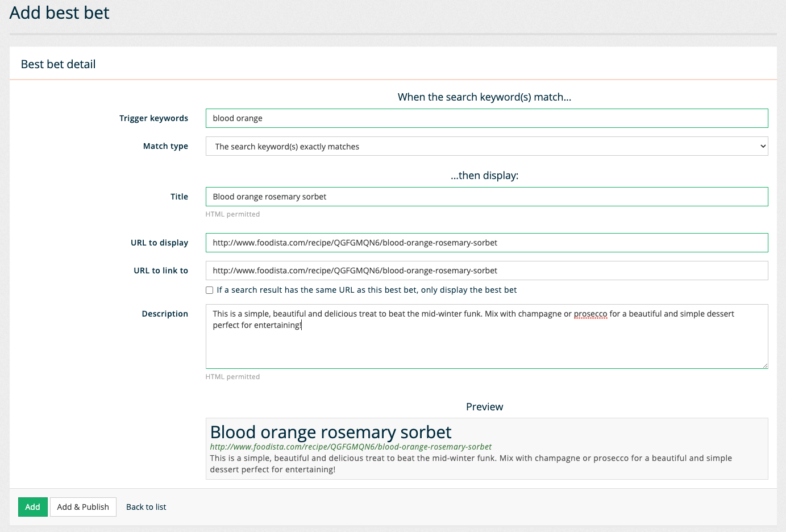Click the URL to display label
The height and width of the screenshot is (532, 786).
(x=159, y=243)
